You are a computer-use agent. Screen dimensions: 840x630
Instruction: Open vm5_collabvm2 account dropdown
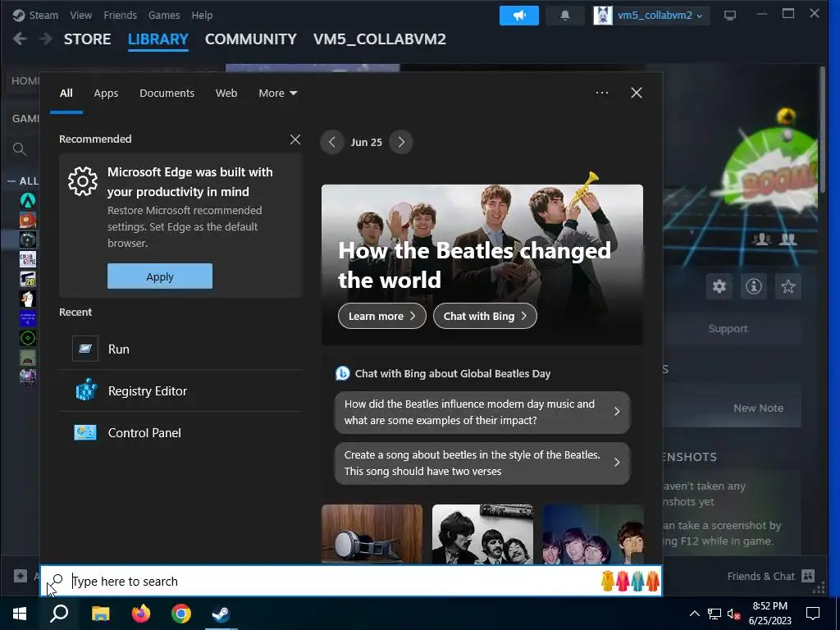(x=660, y=16)
